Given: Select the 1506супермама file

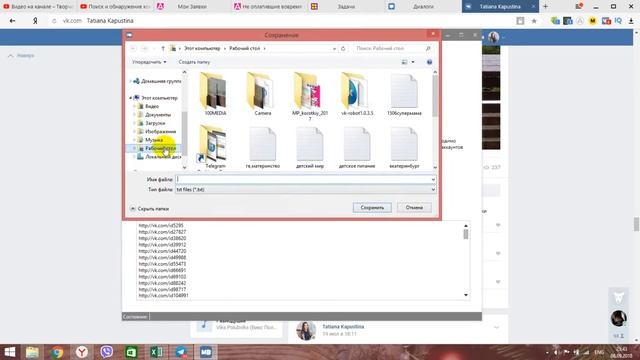Looking at the screenshot, I should click(x=404, y=95).
